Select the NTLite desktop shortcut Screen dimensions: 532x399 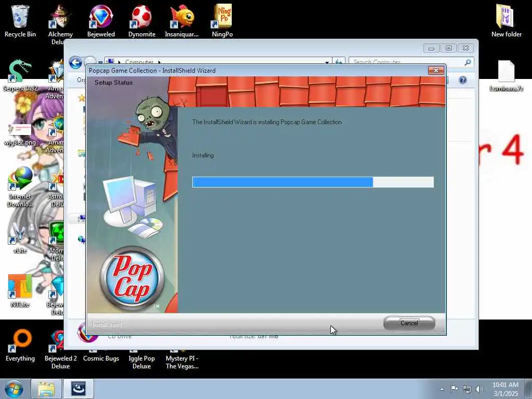pyautogui.click(x=20, y=291)
